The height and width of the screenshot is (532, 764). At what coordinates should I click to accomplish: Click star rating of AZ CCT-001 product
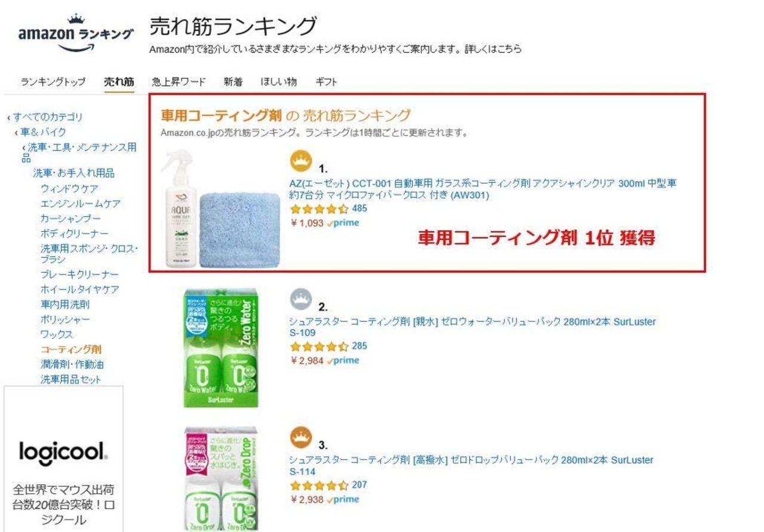(319, 210)
